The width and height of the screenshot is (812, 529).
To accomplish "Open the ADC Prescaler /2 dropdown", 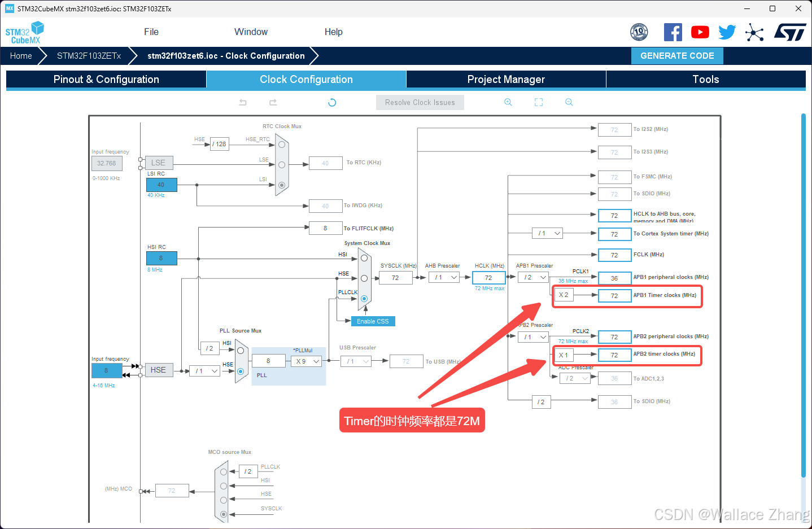I will (575, 378).
